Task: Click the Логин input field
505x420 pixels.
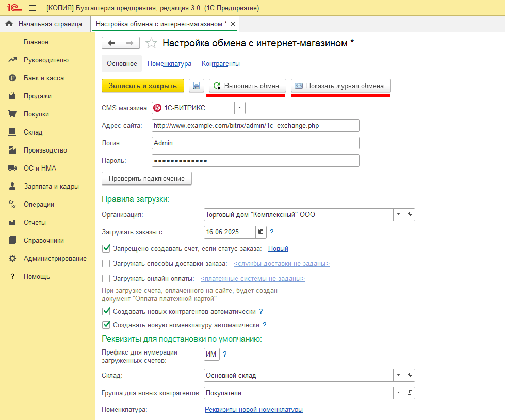Action: (255, 143)
